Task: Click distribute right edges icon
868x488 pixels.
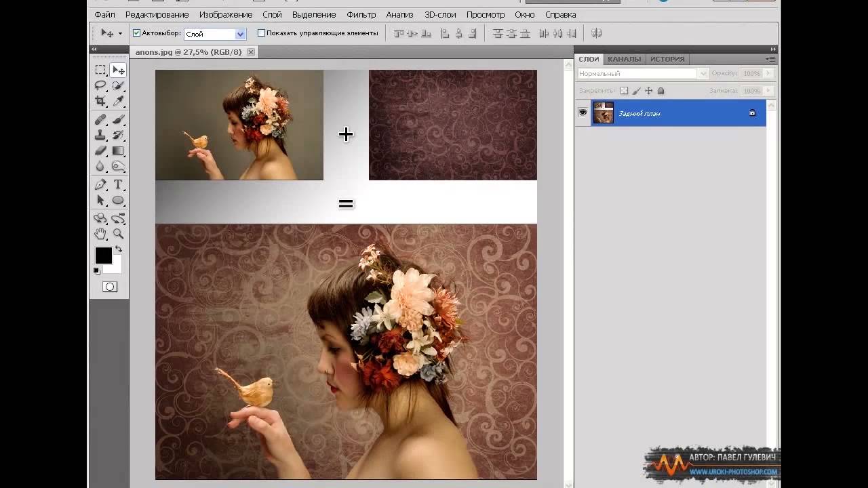Action: pyautogui.click(x=571, y=33)
